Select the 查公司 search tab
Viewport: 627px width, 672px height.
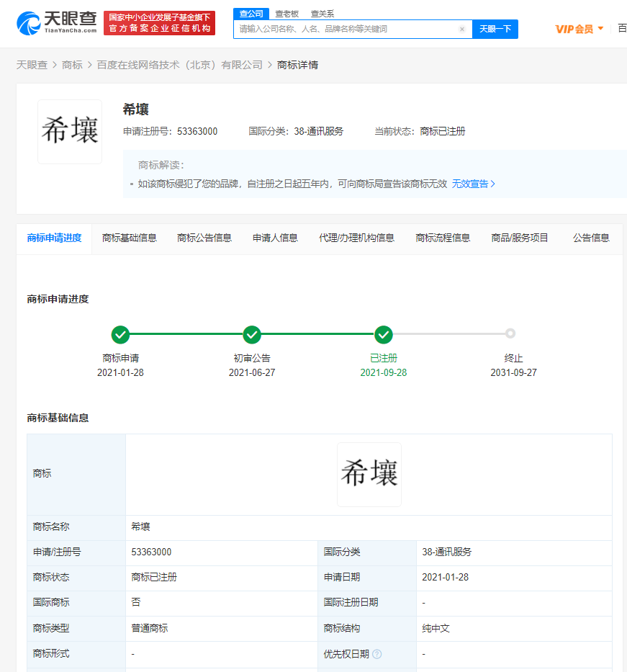251,14
